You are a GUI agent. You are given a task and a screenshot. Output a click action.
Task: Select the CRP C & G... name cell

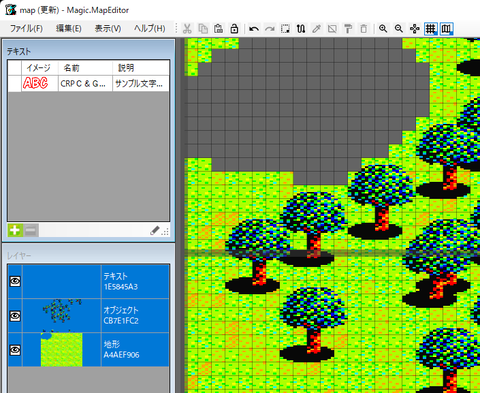(x=85, y=83)
